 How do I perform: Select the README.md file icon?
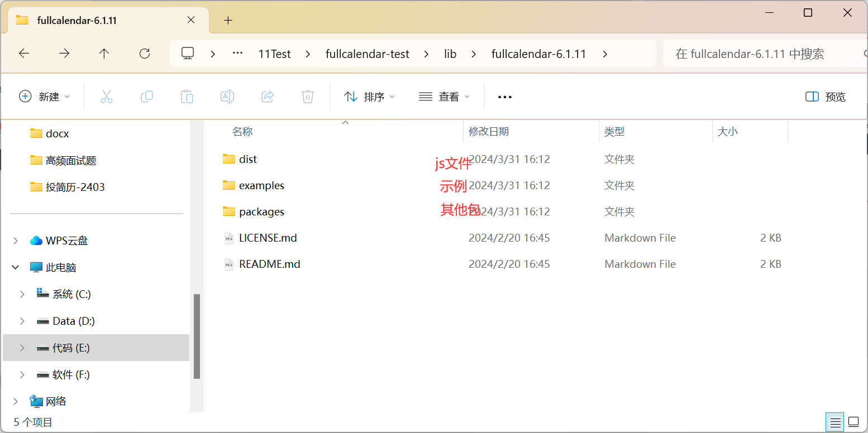point(229,264)
